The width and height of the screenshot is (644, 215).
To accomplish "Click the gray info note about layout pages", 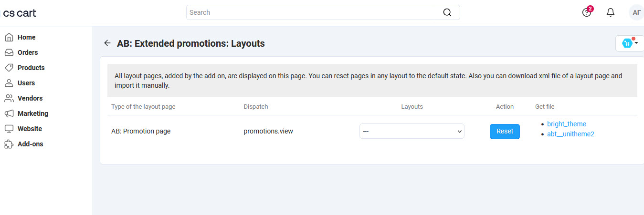I will (372, 81).
